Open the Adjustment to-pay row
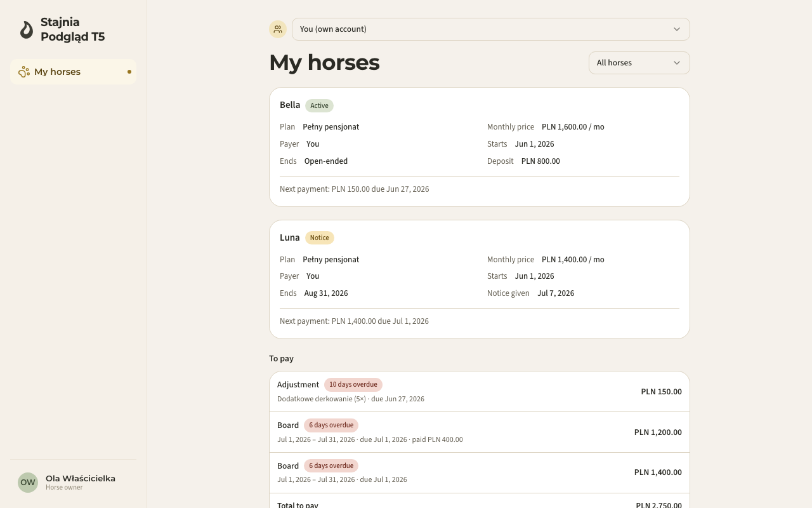Viewport: 812px width, 508px height. (480, 392)
